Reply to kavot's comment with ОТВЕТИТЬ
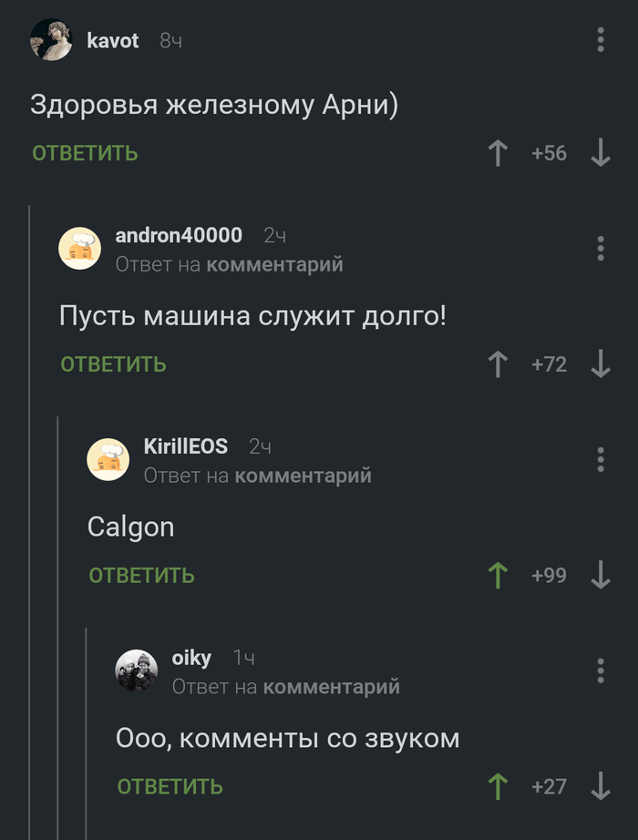The height and width of the screenshot is (840, 638). (86, 153)
